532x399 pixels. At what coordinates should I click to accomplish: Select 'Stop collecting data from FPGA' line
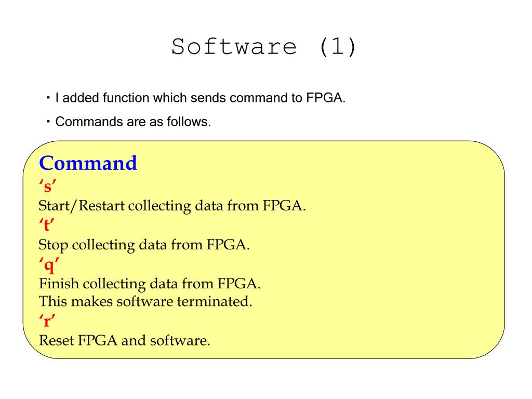[144, 245]
